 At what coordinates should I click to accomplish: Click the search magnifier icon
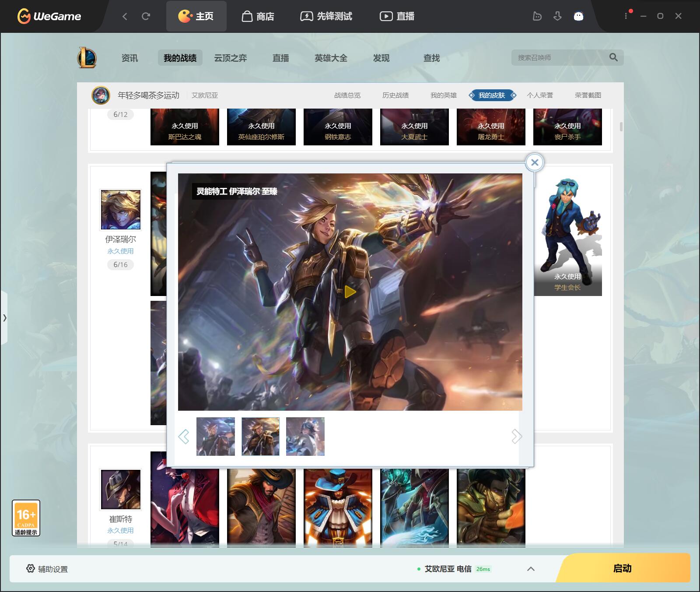coord(613,57)
